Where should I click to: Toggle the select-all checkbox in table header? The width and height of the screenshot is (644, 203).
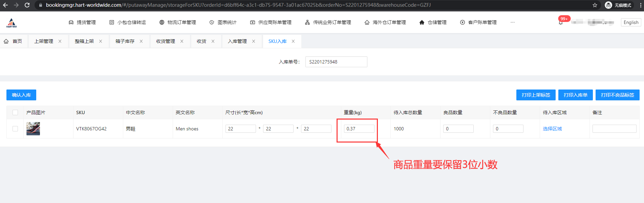point(15,112)
